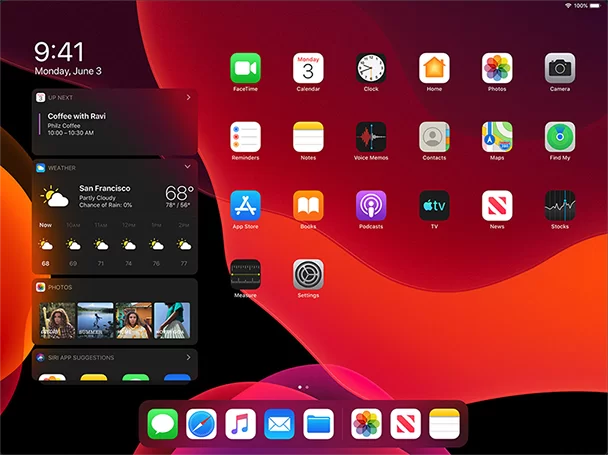This screenshot has width=608, height=455.
Task: Tap the Photos widget header icon
Action: [x=41, y=287]
